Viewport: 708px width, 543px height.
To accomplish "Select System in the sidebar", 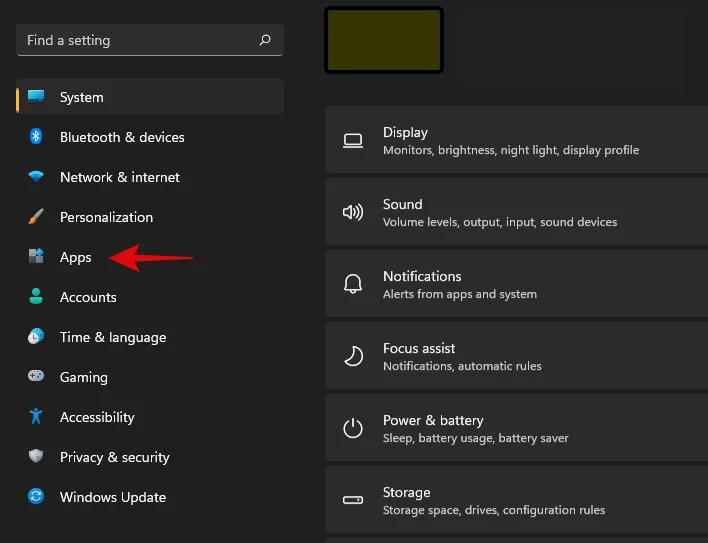I will [x=81, y=97].
